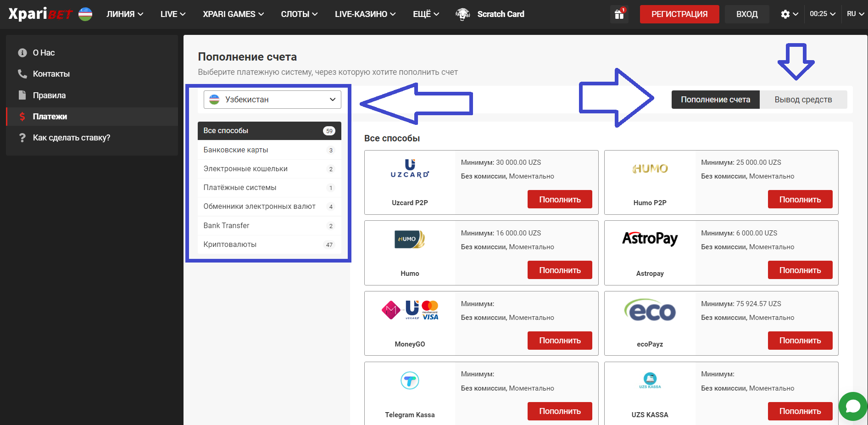Click Пополнить for MoneyGO

560,341
